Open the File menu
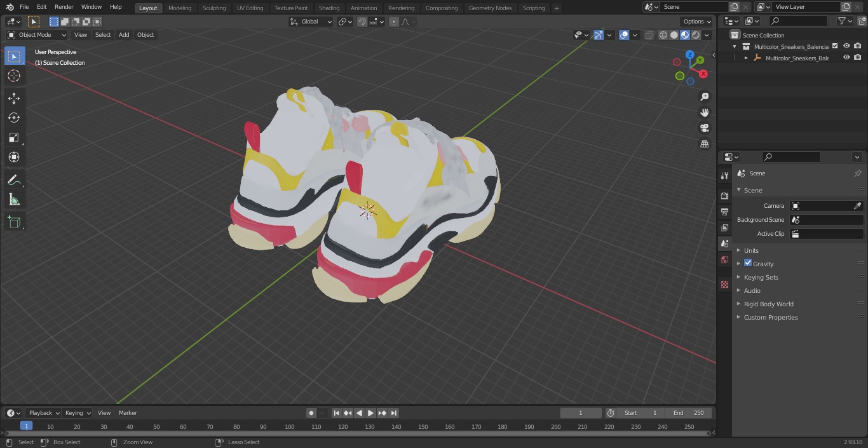Screen dimensions: 868x448 click(24, 7)
